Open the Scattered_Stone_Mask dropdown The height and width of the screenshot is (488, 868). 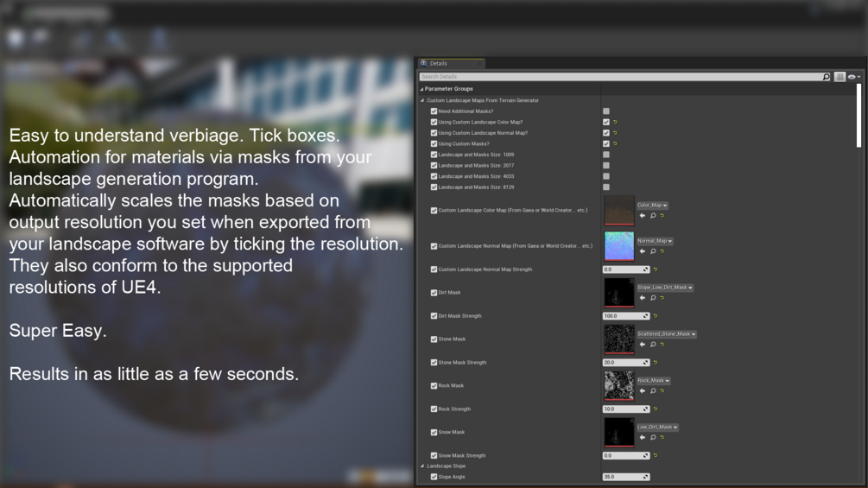(667, 334)
